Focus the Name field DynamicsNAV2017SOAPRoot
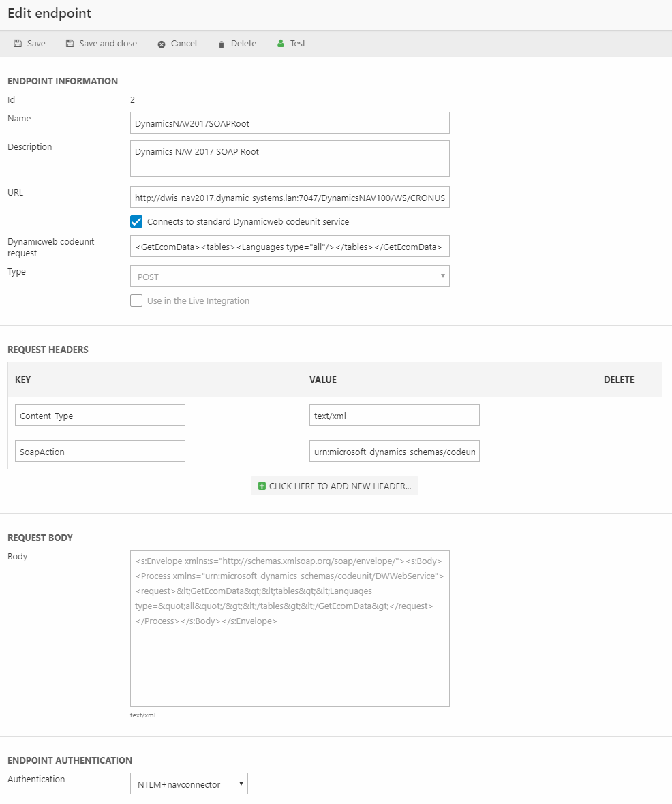The image size is (672, 804). click(290, 123)
